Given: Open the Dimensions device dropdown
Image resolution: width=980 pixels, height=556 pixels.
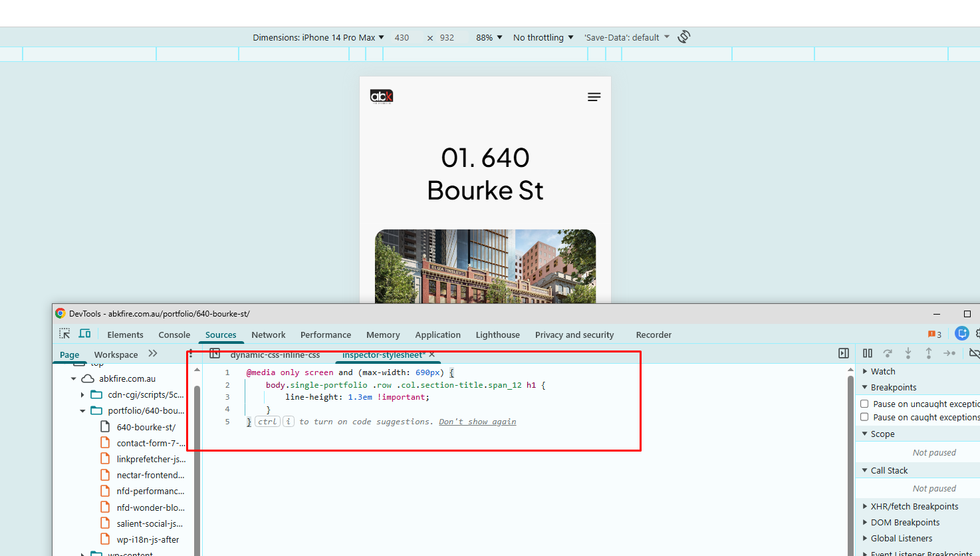Looking at the screenshot, I should pos(318,38).
